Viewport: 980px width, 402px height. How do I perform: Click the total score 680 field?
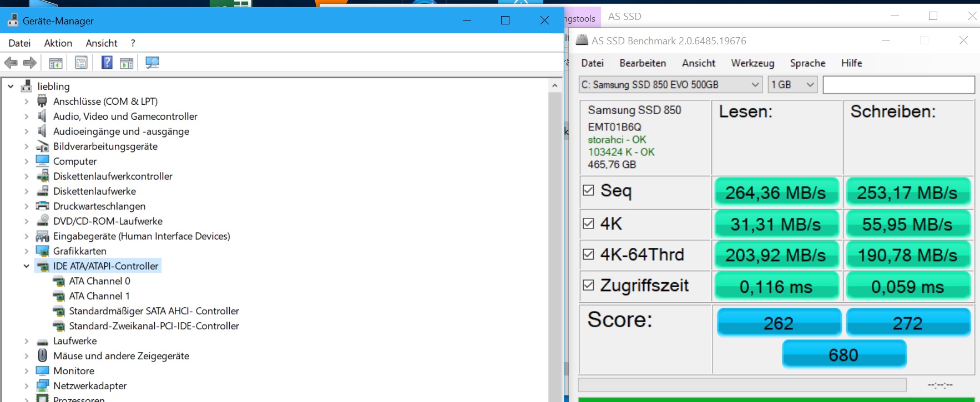coord(844,354)
